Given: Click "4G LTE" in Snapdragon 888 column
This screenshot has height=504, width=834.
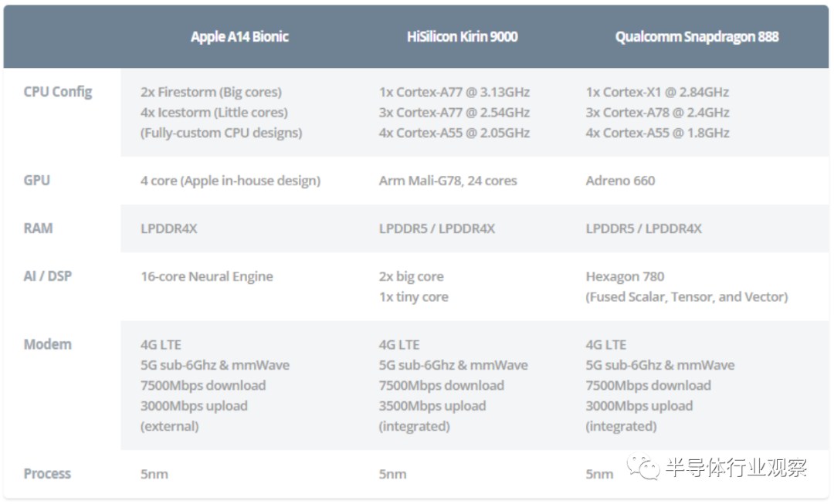Looking at the screenshot, I should click(x=606, y=345).
